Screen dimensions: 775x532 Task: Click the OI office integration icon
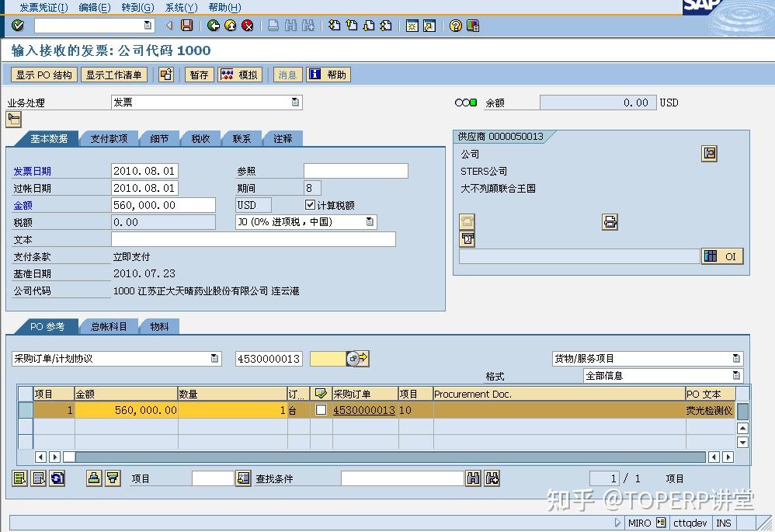(x=722, y=256)
